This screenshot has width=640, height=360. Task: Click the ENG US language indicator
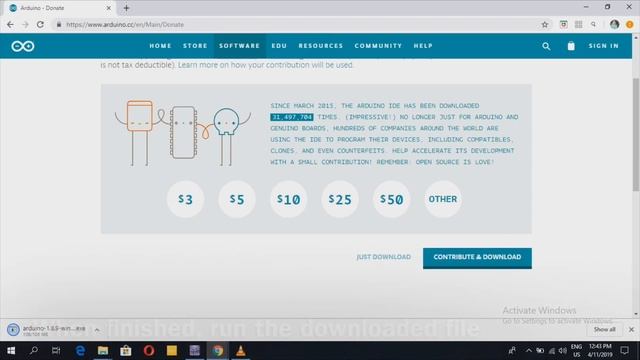[576, 351]
